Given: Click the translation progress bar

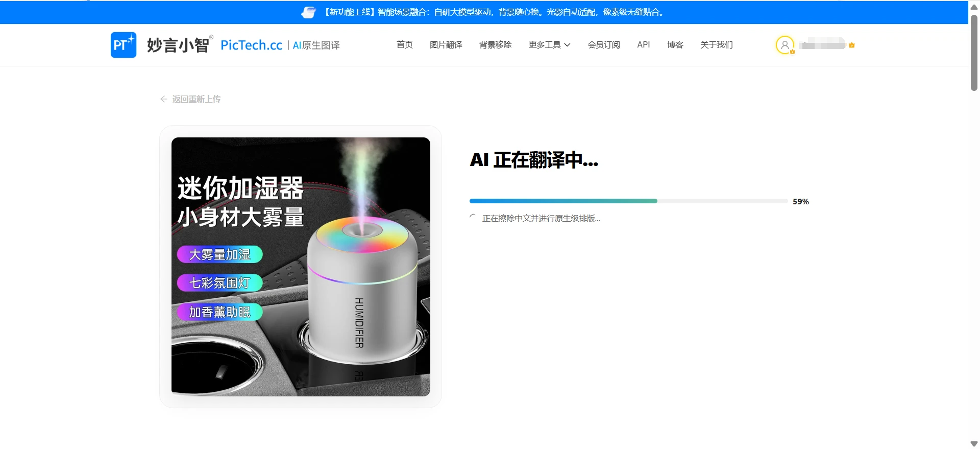Looking at the screenshot, I should point(628,201).
